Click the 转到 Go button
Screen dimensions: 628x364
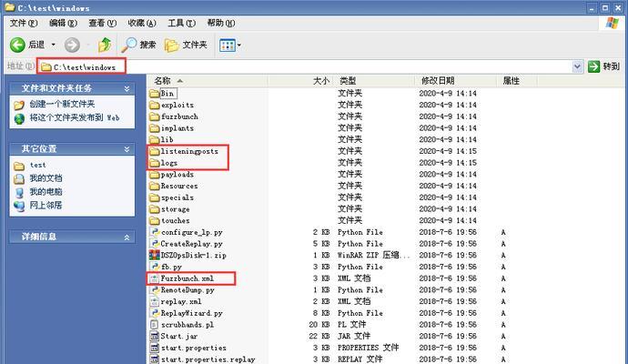[x=604, y=66]
